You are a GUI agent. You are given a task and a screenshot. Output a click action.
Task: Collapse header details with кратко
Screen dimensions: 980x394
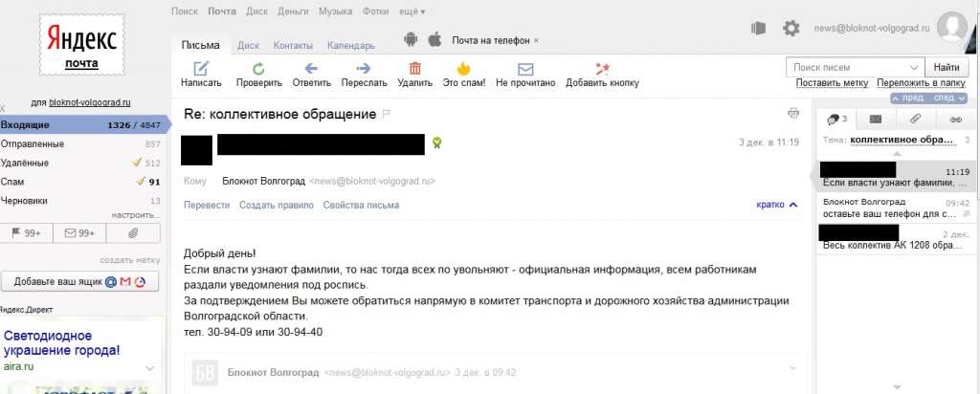click(x=777, y=205)
